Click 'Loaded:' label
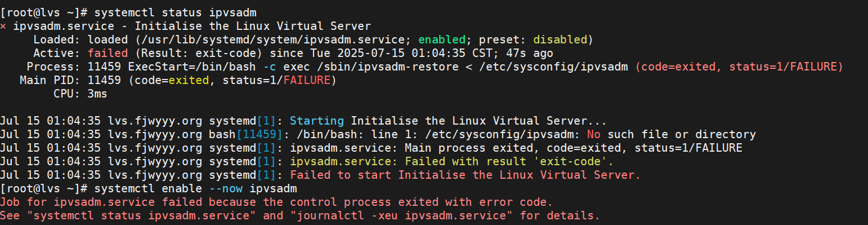The width and height of the screenshot is (868, 225). pyautogui.click(x=57, y=39)
